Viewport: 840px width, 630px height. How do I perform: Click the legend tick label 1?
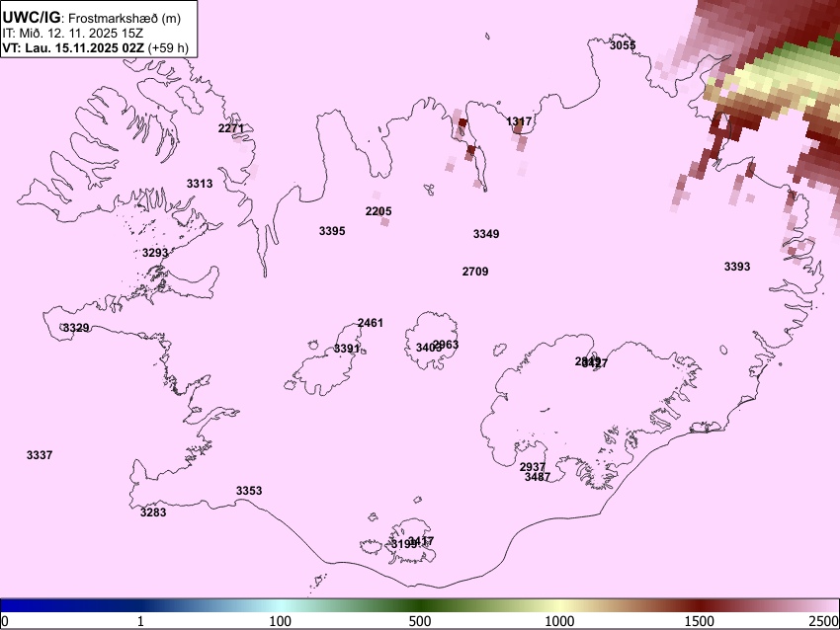(140, 621)
